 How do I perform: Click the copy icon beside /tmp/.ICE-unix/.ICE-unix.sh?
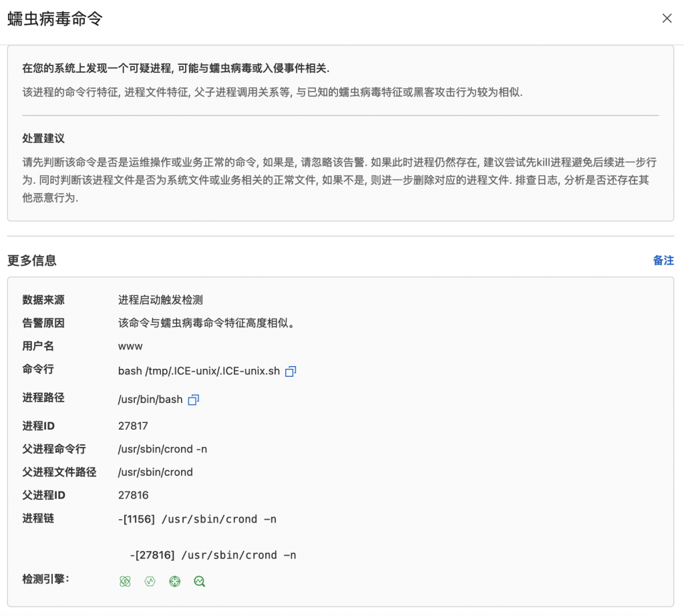click(290, 371)
